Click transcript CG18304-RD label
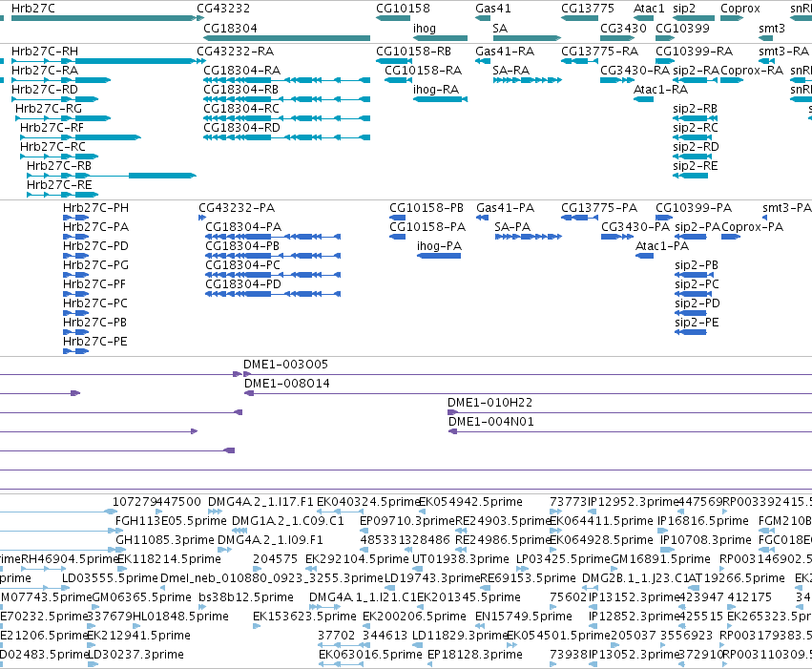Image resolution: width=812 pixels, height=669 pixels. point(241,127)
